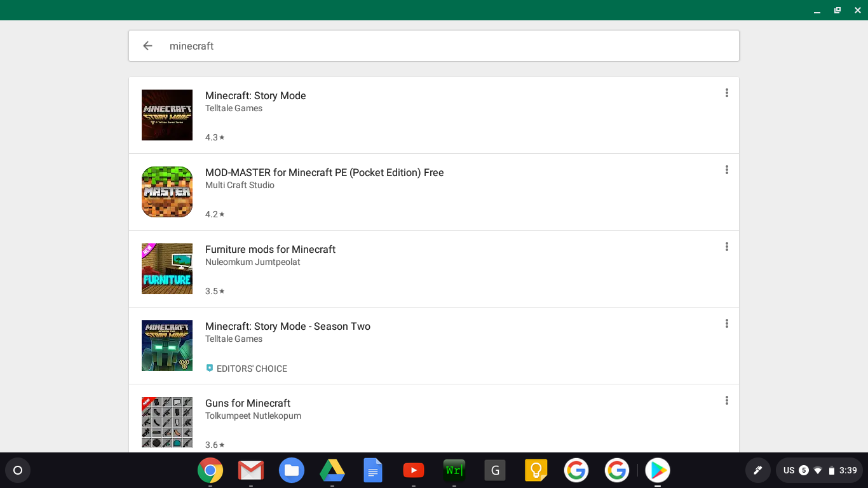Show more options for Guns for Minecraft
868x488 pixels.
(x=726, y=400)
